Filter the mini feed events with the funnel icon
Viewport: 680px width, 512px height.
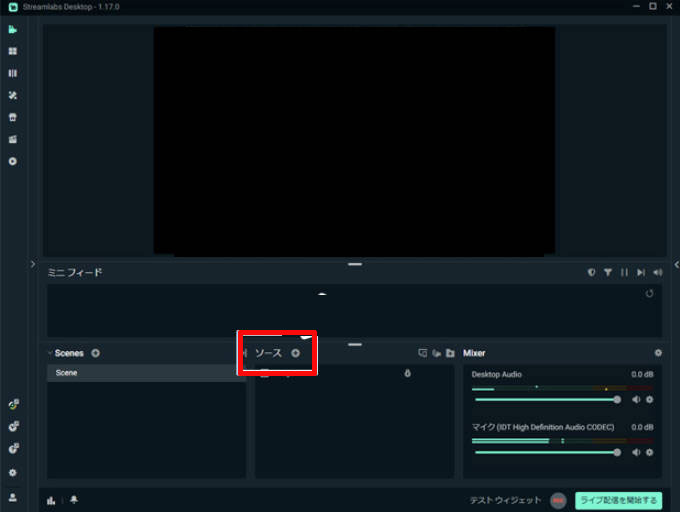pyautogui.click(x=608, y=272)
